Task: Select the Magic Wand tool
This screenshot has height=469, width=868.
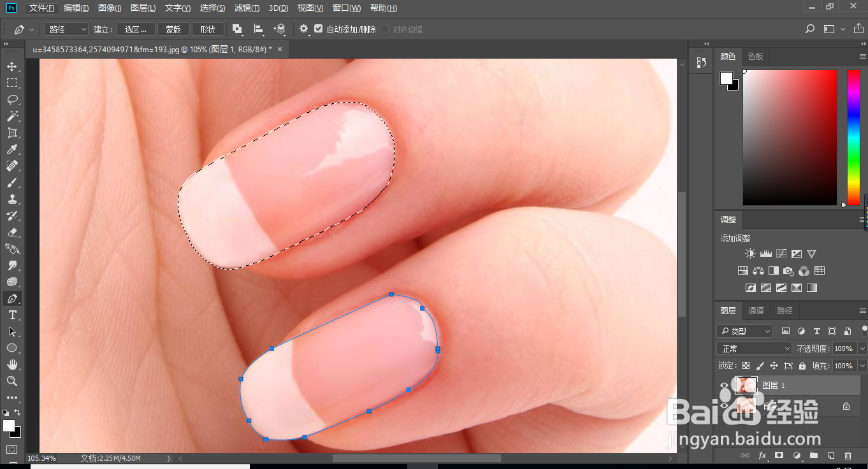Action: tap(12, 116)
